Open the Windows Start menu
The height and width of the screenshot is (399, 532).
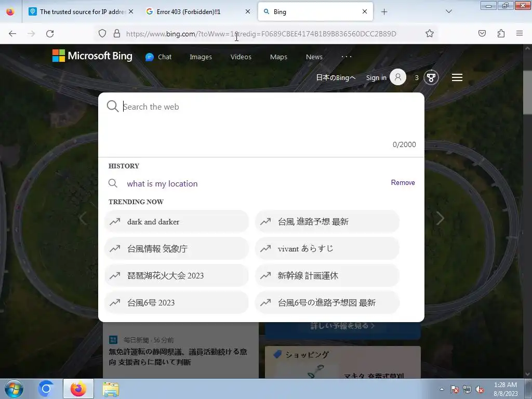[x=13, y=389]
